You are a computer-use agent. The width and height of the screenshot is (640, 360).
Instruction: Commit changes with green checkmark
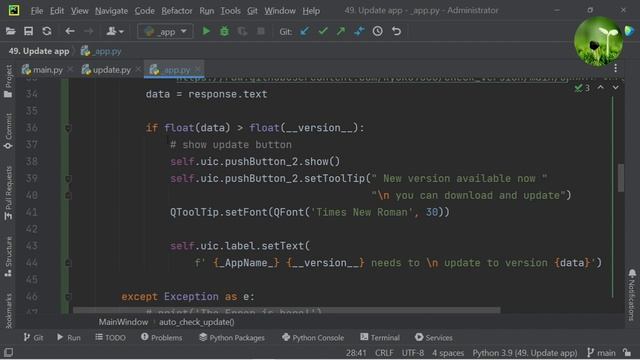tap(323, 31)
